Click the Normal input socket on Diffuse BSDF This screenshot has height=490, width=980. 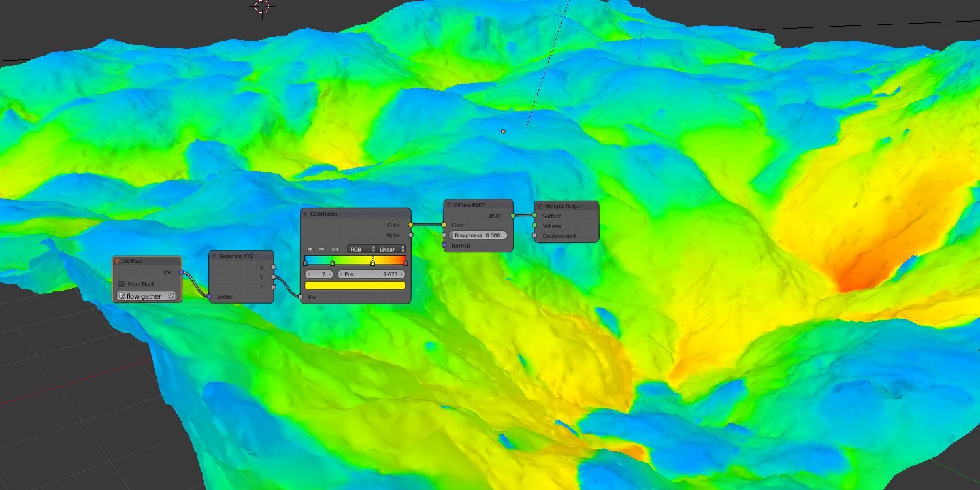[444, 246]
